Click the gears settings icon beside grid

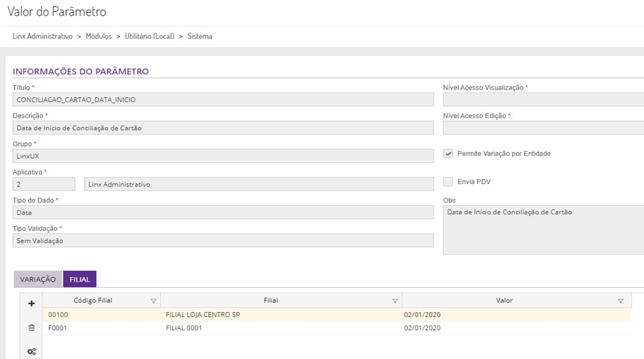[x=31, y=351]
